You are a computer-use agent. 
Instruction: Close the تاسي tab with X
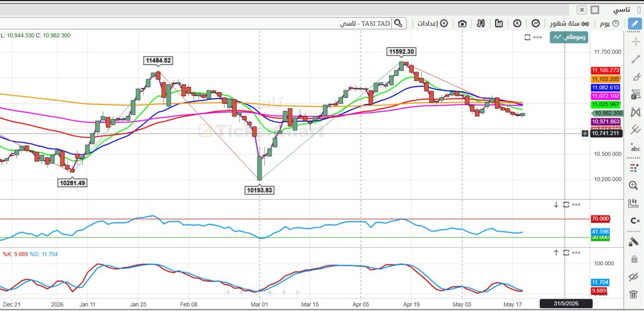tap(581, 10)
